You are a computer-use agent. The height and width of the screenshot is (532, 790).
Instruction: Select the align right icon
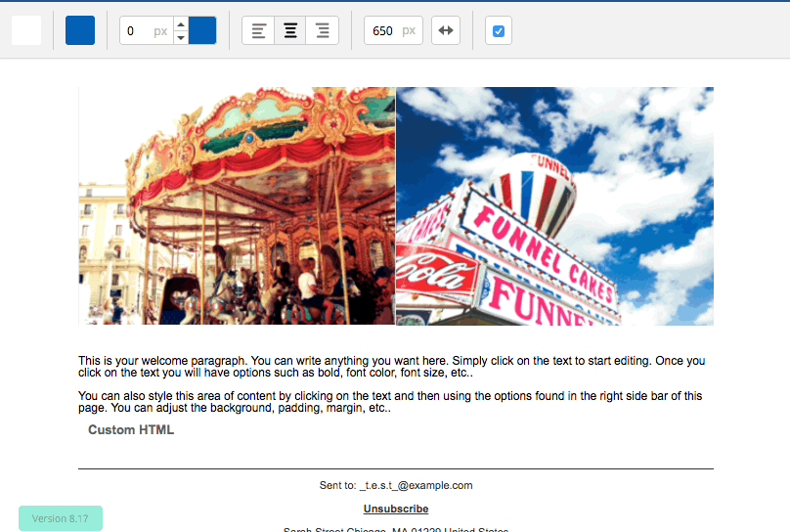click(x=322, y=30)
